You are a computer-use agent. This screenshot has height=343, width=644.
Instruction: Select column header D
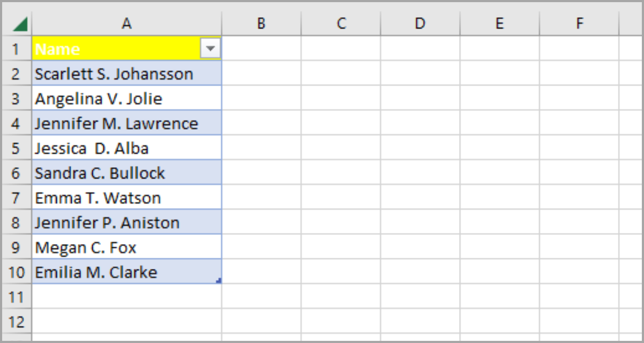coord(419,24)
